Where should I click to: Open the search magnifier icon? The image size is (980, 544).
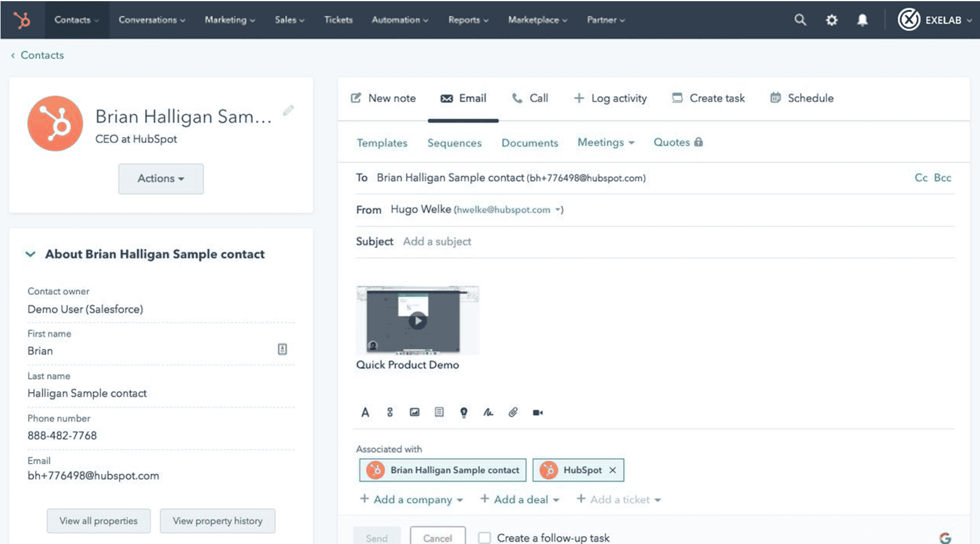[800, 20]
